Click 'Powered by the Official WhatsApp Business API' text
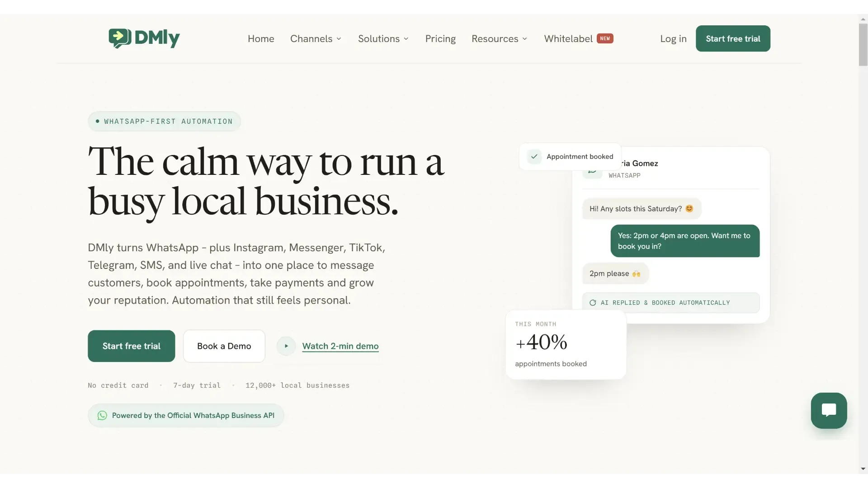 [193, 415]
